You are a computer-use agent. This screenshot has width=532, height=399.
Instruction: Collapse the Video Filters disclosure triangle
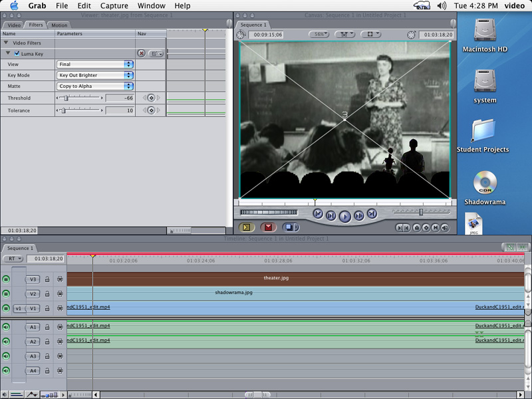pyautogui.click(x=7, y=43)
